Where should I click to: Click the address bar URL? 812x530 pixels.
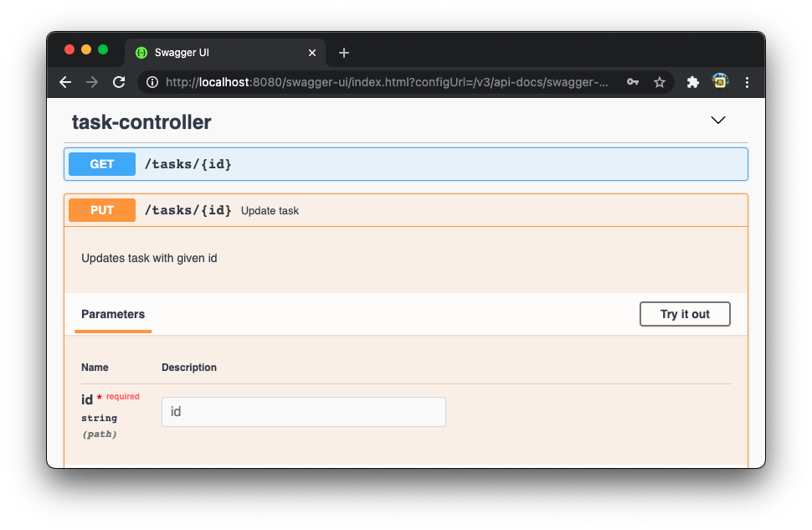click(387, 82)
